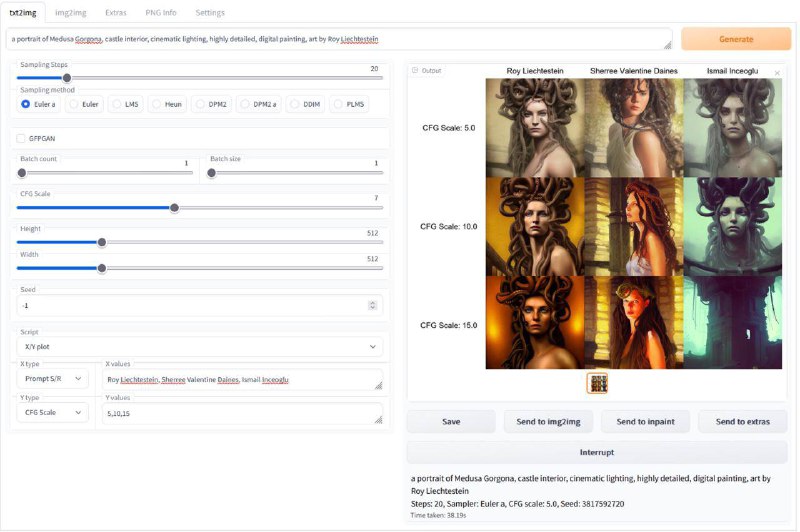
Task: Click the CFG Scale value 7
Action: click(376, 198)
